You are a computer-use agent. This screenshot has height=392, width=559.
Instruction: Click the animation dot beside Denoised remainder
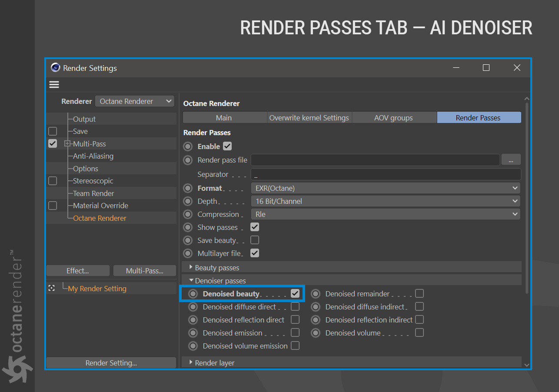[x=316, y=294]
